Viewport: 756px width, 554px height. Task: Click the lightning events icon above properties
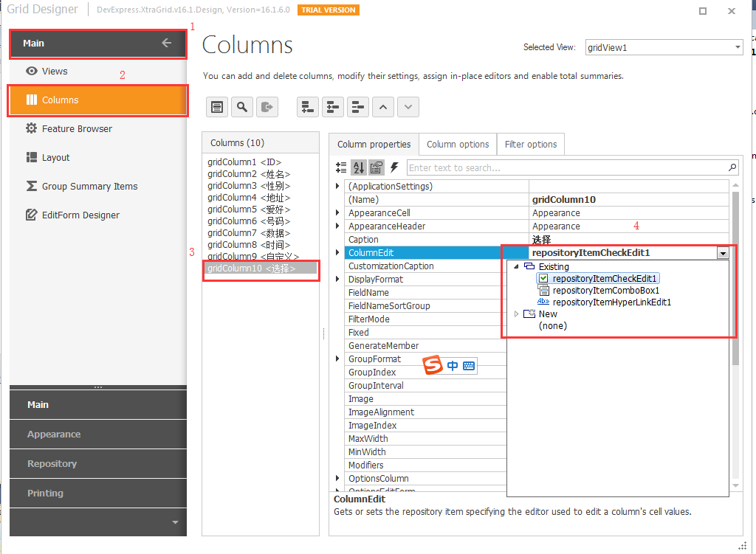tap(394, 167)
